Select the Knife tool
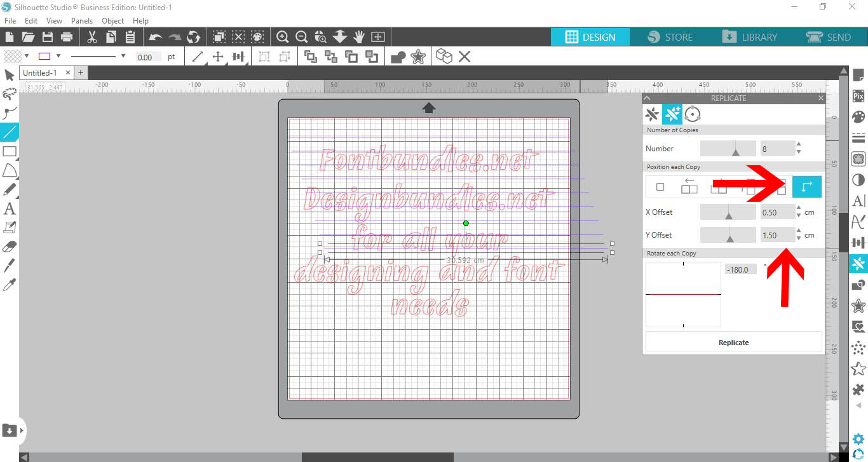 click(10, 265)
